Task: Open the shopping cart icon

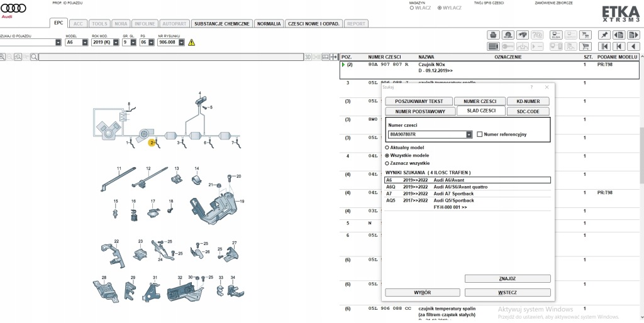Action: point(586,46)
